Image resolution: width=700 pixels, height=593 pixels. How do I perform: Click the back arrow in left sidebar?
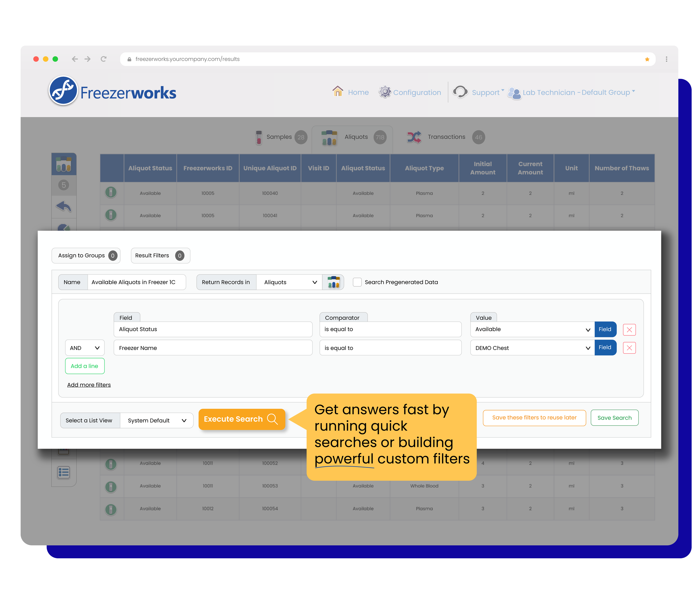coord(64,206)
